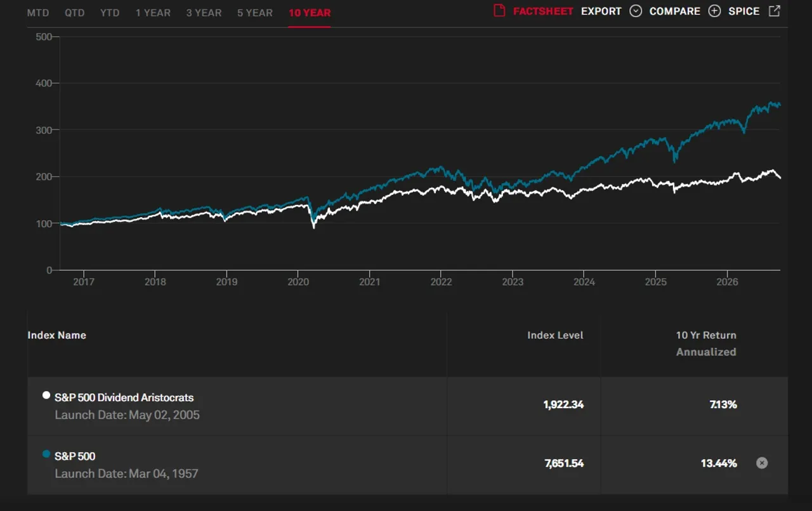Click the Index Name column header
The image size is (812, 511).
coord(56,335)
